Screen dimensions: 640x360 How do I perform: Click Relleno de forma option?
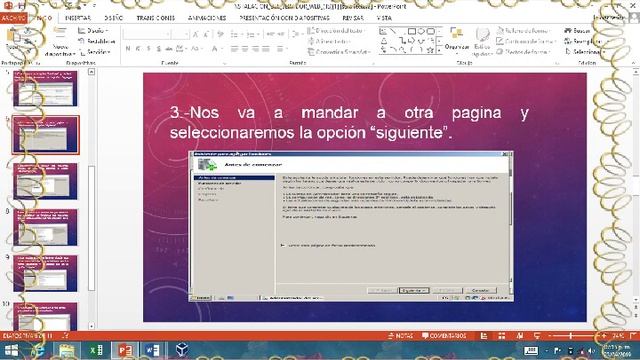[x=523, y=31]
